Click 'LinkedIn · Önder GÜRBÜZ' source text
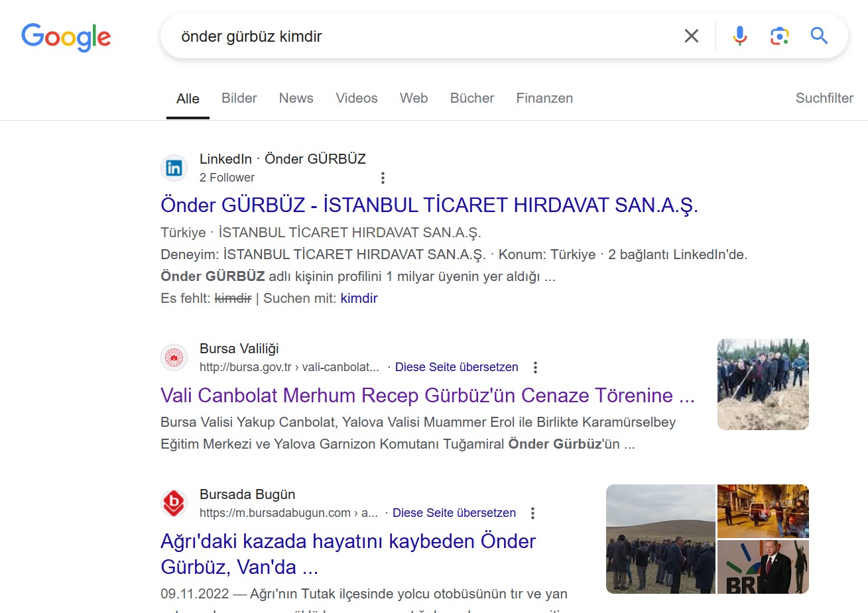Screen dimensions: 868x613 coord(282,159)
